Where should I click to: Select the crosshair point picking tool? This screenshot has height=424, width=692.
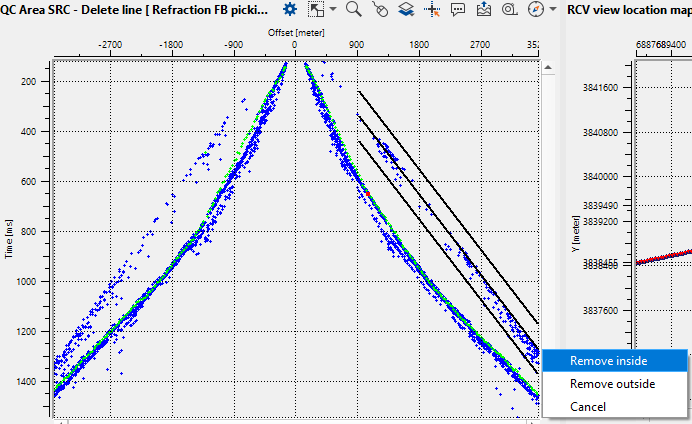click(432, 9)
